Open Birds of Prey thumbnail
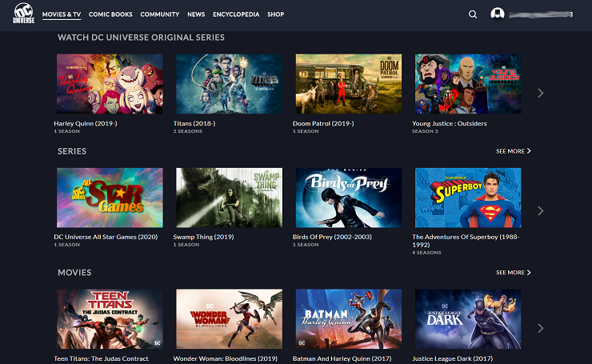The image size is (592, 364). click(349, 198)
